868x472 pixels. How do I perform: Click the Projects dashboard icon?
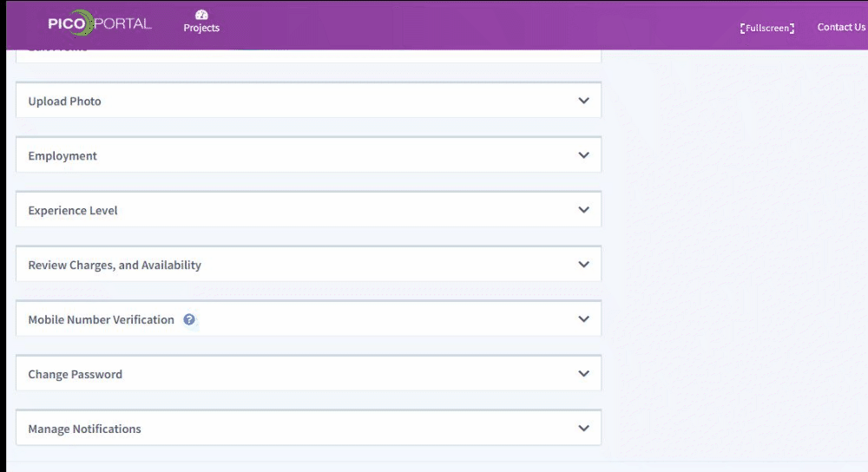click(x=201, y=15)
